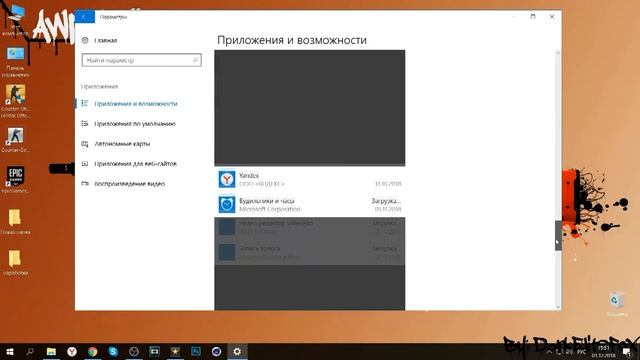640x360 pixels.
Task: Click the scrollbar up arrow in Settings
Action: coord(558,53)
